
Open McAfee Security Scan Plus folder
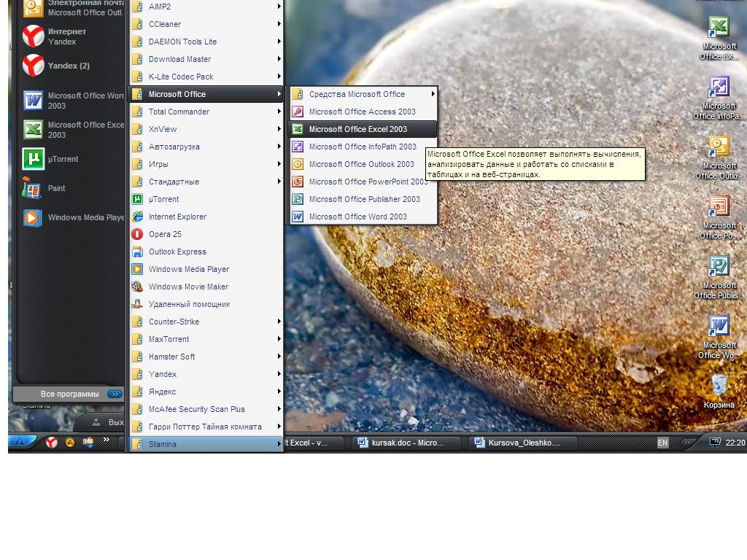coord(206,409)
